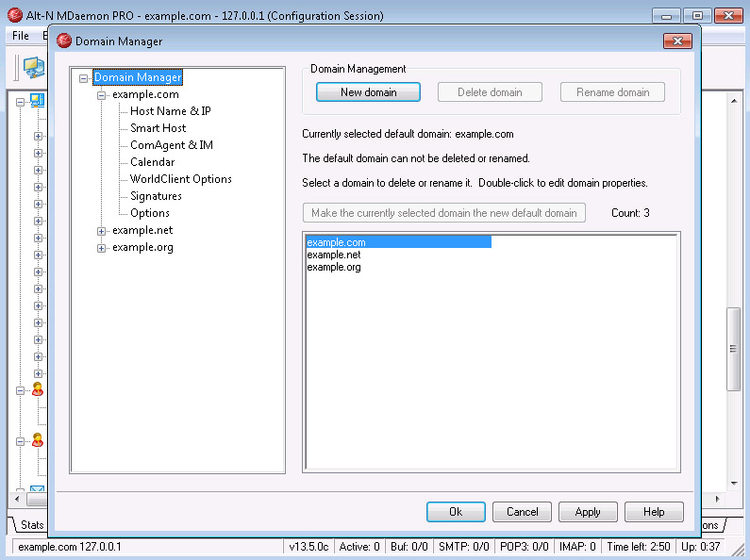Click example.com 127.0.0.1 in status bar
This screenshot has height=560, width=750.
tap(70, 547)
